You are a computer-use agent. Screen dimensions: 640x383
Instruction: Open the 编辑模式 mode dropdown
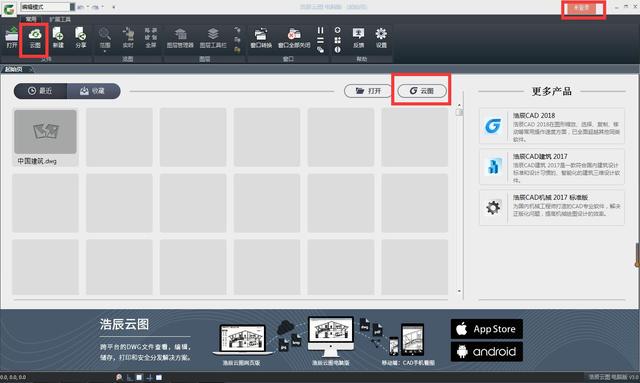pyautogui.click(x=48, y=7)
